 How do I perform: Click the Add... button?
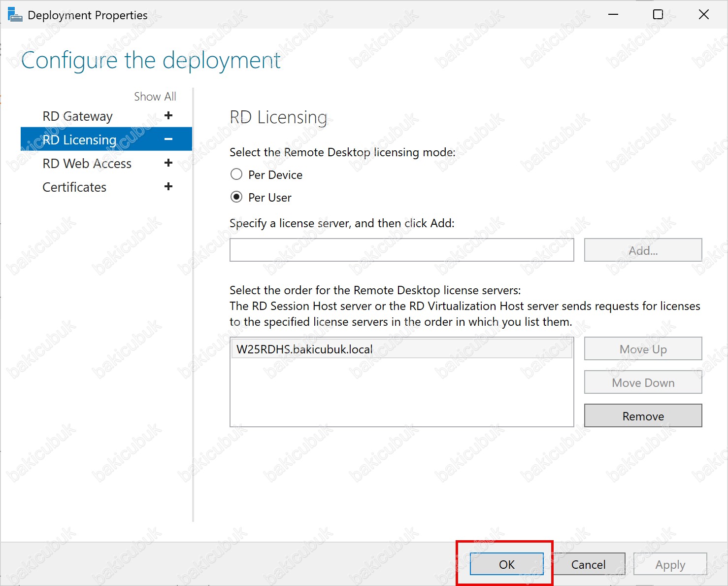click(x=643, y=250)
